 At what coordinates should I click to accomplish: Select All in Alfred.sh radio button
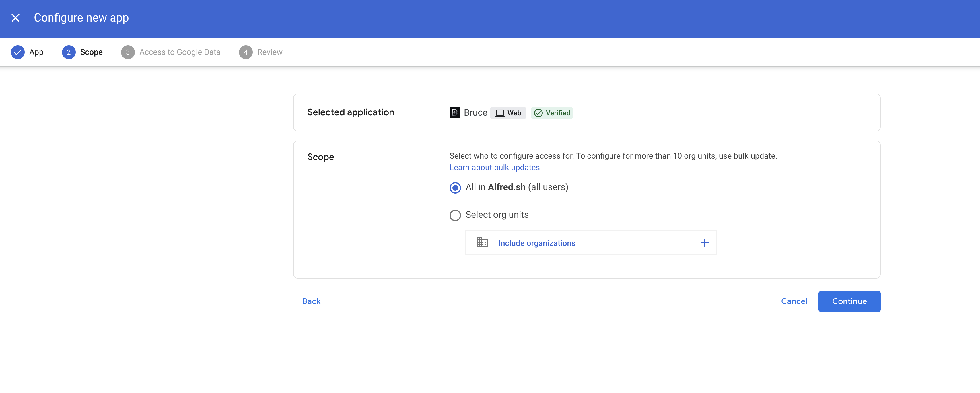pyautogui.click(x=455, y=188)
